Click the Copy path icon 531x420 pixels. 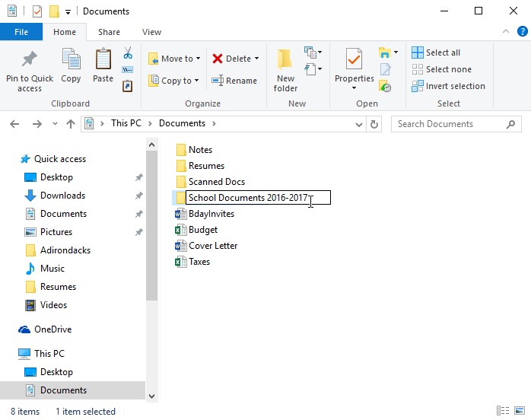pos(128,70)
